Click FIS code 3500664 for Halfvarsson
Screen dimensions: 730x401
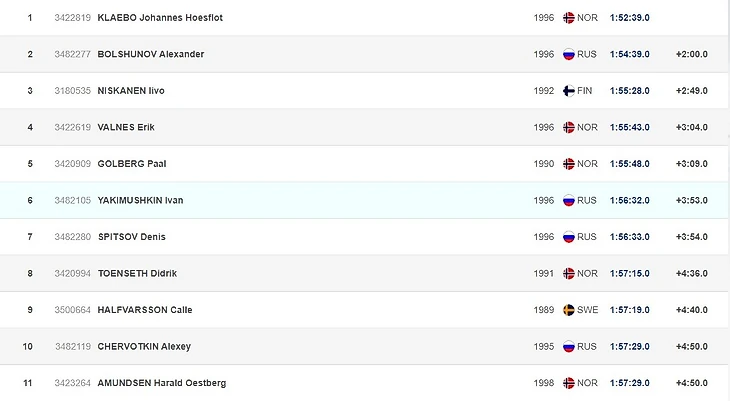pos(71,310)
